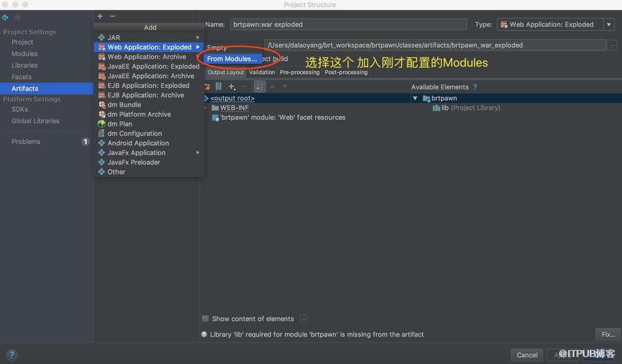This screenshot has width=622, height=364.
Task: Select JavaFx Application menu item
Action: (149, 153)
